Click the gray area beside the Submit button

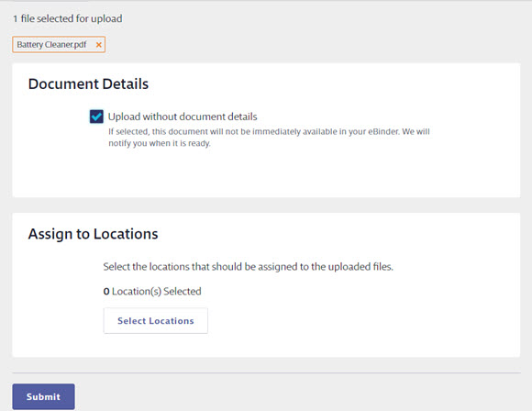click(272, 396)
